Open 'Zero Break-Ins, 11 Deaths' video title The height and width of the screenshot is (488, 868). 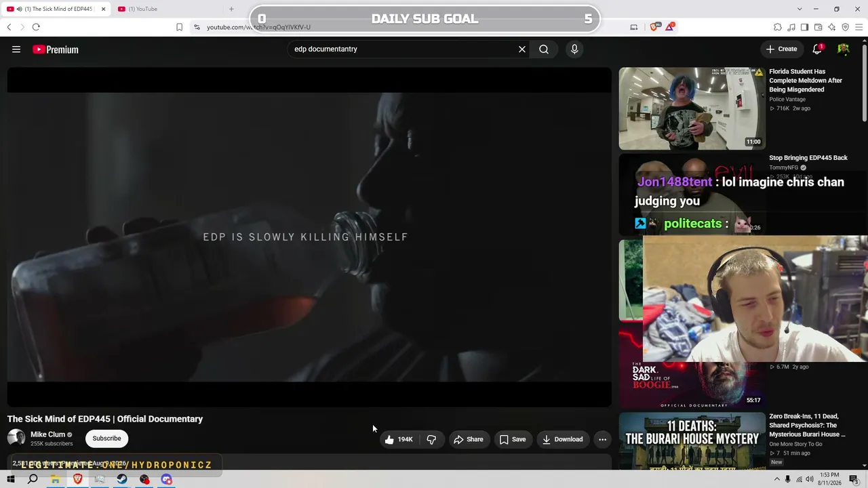(807, 425)
